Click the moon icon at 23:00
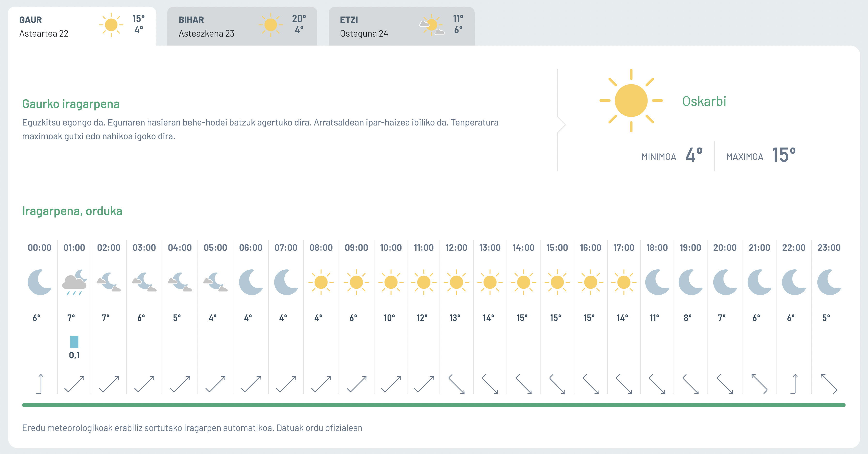Viewport: 868px width, 454px height. [x=829, y=282]
